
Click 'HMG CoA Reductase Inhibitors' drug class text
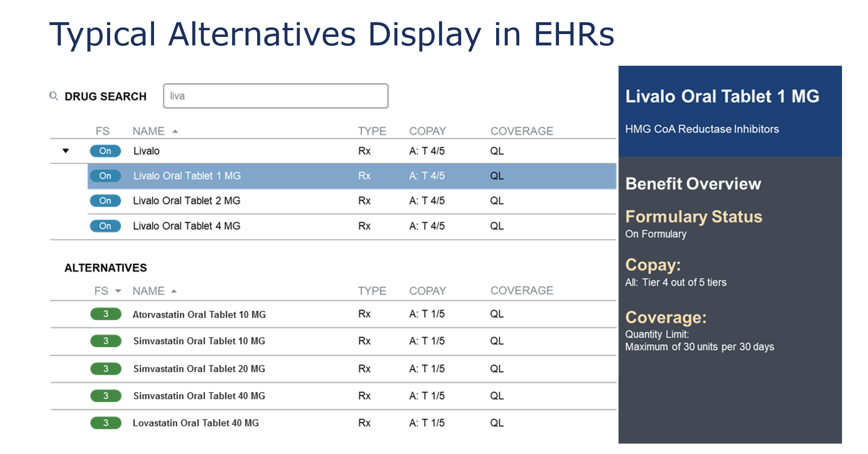coord(702,129)
